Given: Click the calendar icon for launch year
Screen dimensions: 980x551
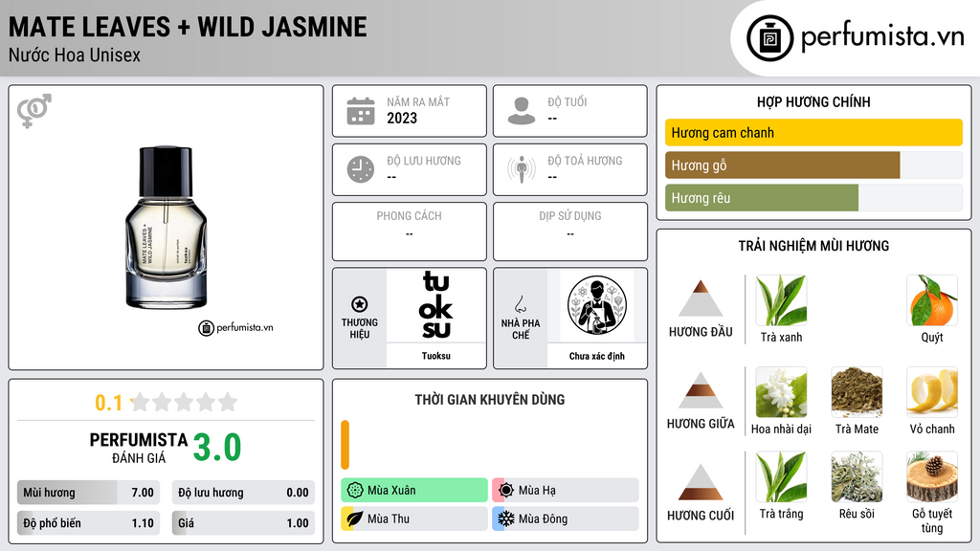Looking at the screenshot, I should [361, 111].
